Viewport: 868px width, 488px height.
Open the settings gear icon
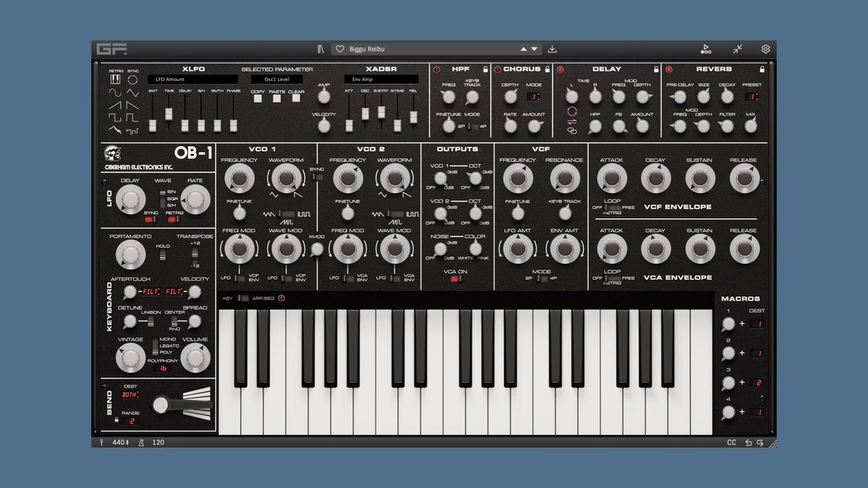[765, 49]
